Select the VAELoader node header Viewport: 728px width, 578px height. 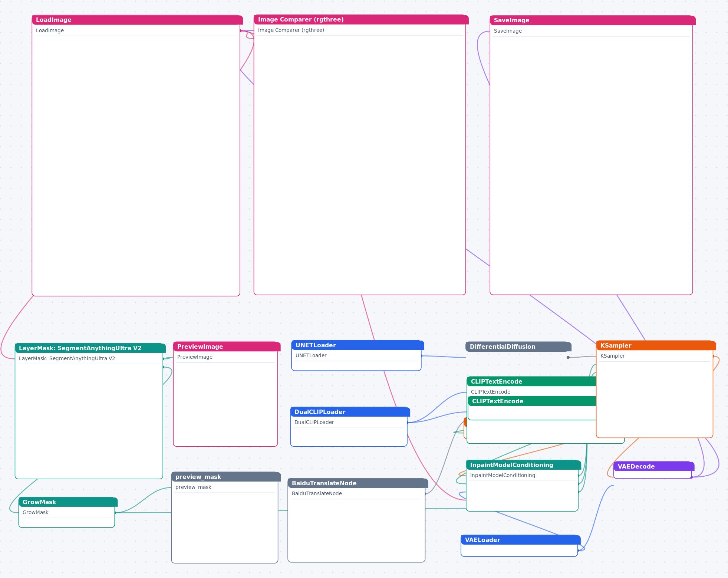[x=521, y=540]
